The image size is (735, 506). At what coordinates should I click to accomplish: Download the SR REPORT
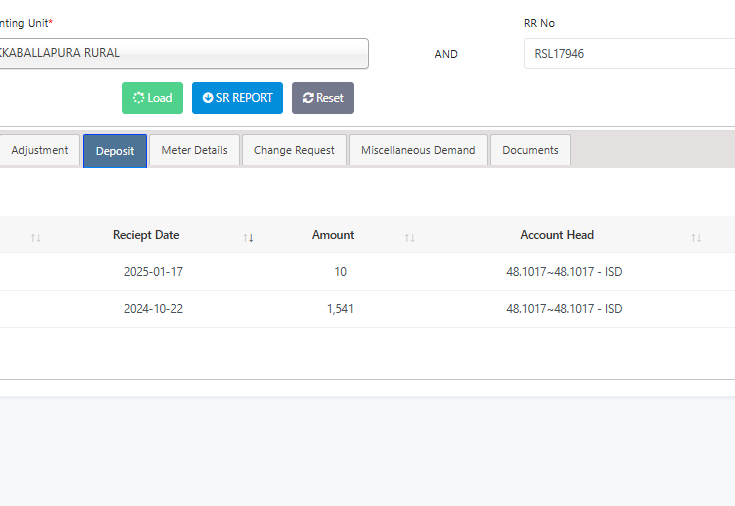click(237, 98)
